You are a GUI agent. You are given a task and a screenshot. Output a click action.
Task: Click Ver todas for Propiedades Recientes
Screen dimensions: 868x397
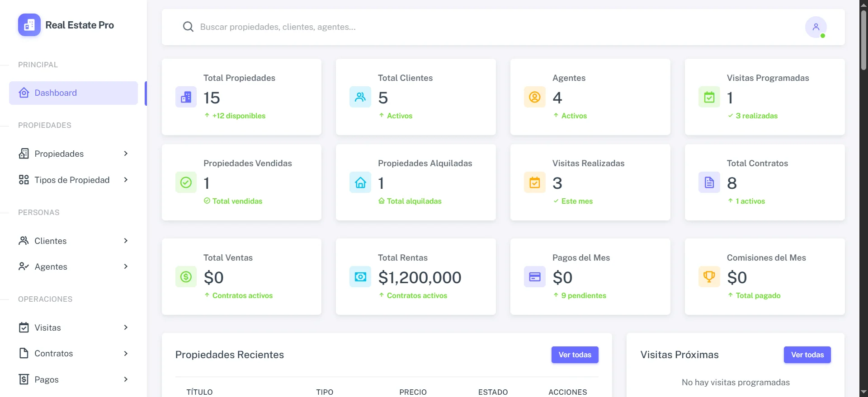(575, 355)
